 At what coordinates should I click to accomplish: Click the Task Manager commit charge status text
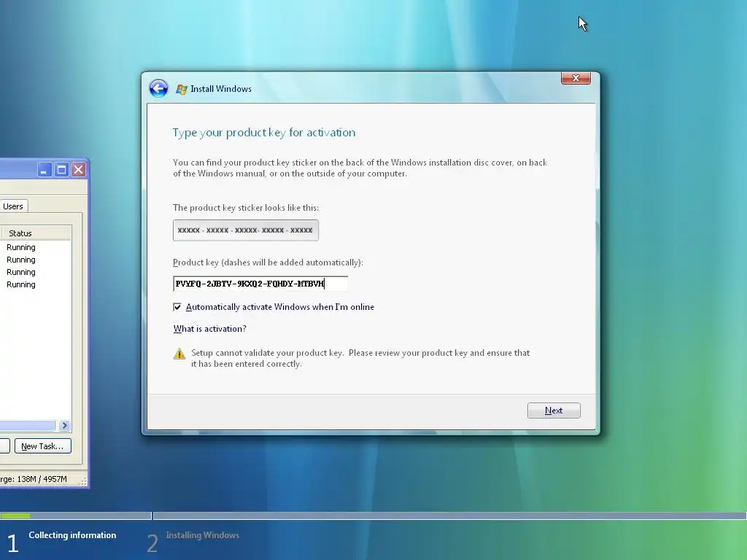tap(34, 479)
